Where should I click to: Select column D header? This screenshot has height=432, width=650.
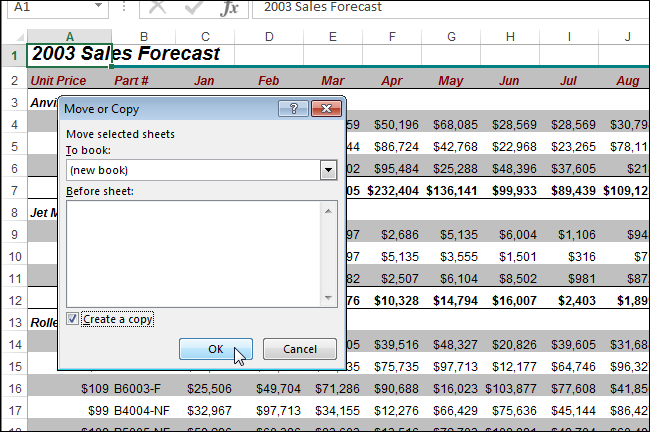269,36
